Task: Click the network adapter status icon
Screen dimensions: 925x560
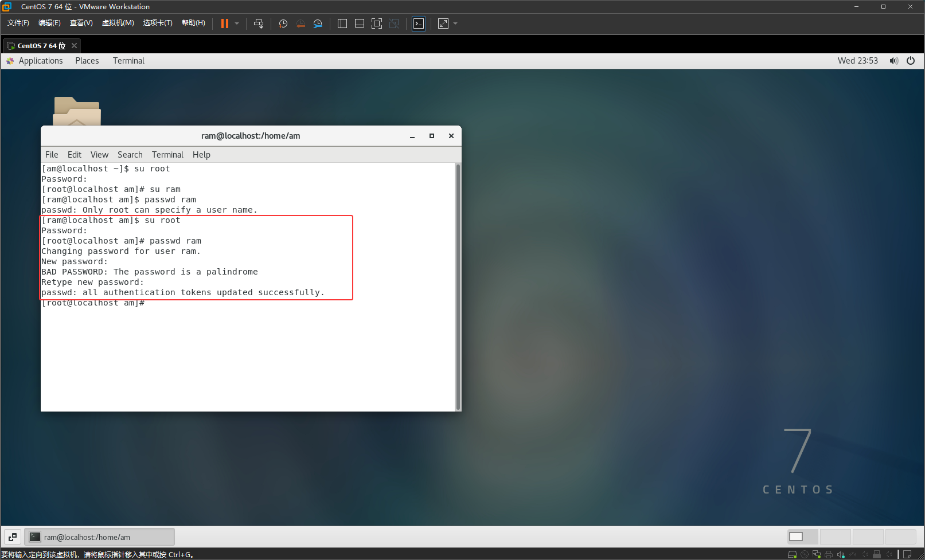Action: point(817,554)
